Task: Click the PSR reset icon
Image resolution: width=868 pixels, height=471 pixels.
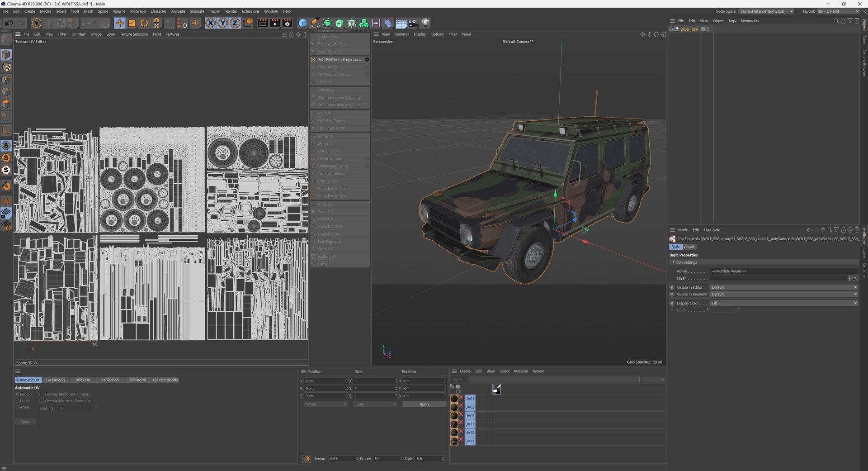Action: point(182,23)
